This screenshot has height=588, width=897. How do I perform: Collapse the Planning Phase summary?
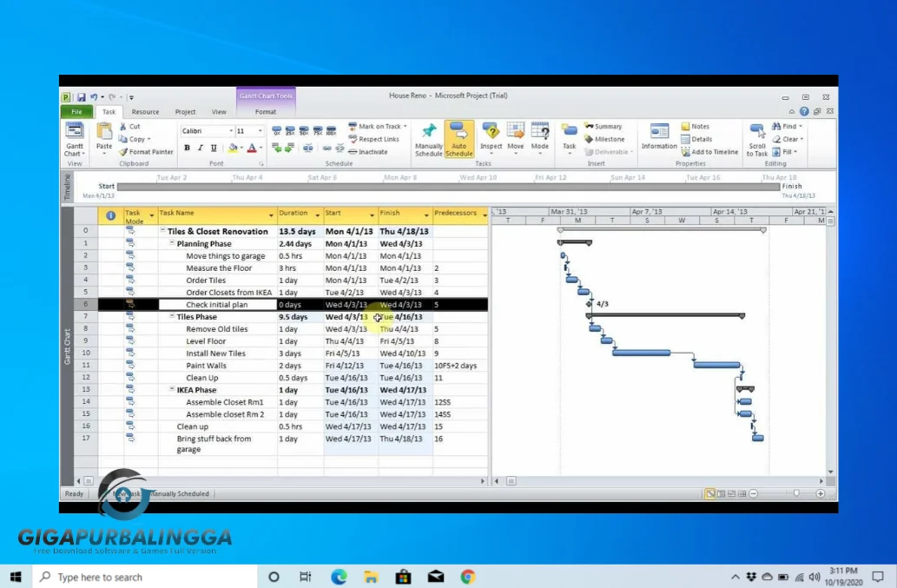pyautogui.click(x=171, y=243)
